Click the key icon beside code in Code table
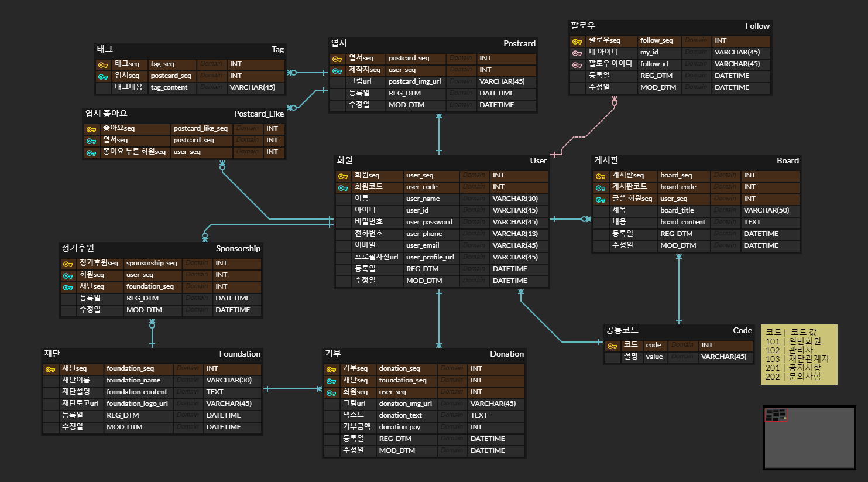 click(612, 346)
